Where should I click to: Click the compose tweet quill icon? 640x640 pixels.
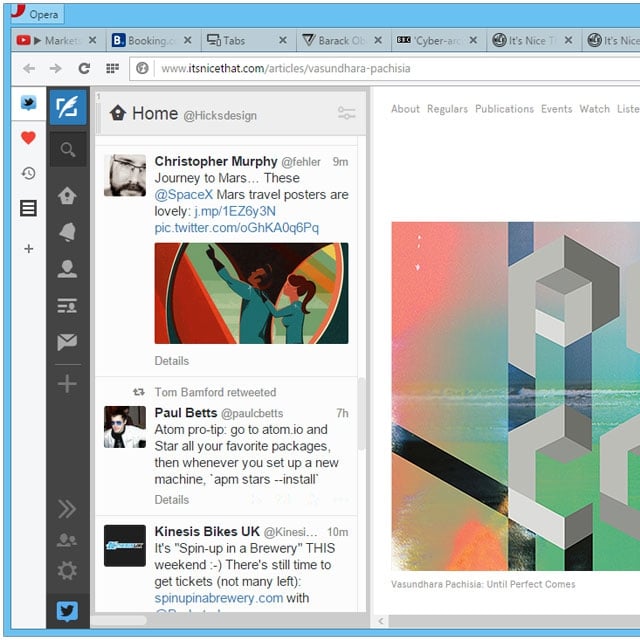68,107
